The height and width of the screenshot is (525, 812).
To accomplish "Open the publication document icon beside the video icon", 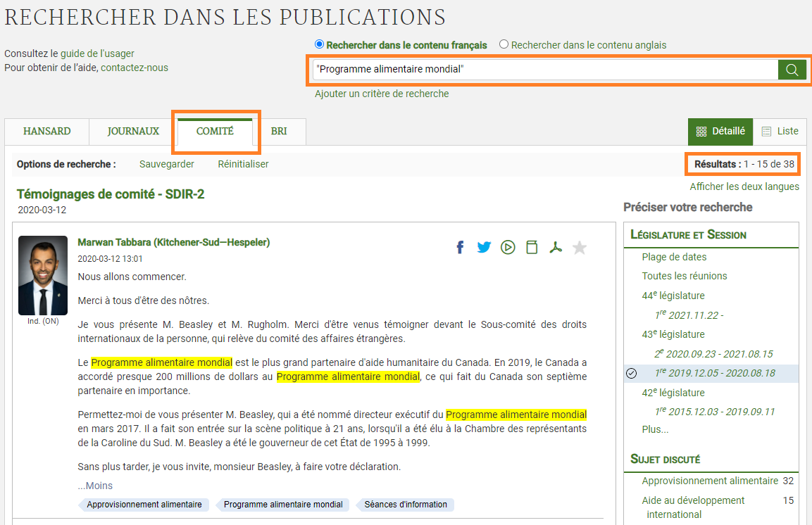I will click(532, 247).
